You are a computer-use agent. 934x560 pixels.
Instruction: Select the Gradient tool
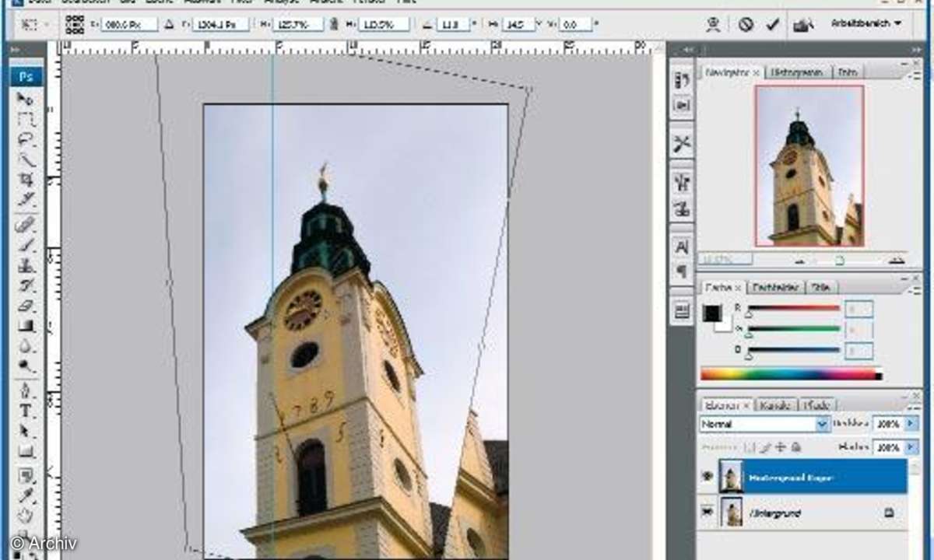click(26, 326)
